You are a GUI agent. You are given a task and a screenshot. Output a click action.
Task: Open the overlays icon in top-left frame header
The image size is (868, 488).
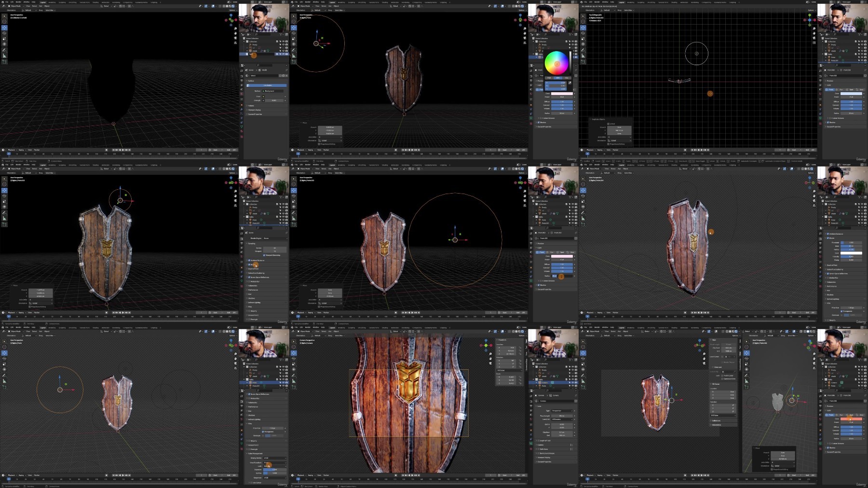click(x=213, y=6)
